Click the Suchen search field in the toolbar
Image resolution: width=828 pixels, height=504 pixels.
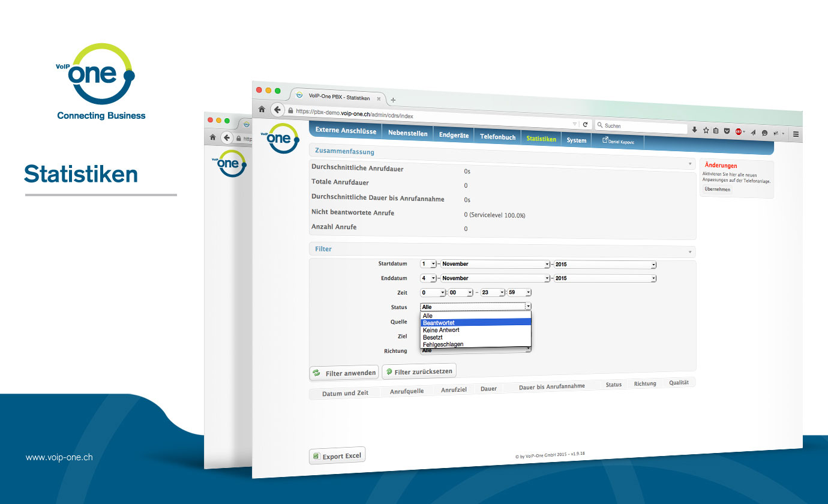tap(641, 127)
